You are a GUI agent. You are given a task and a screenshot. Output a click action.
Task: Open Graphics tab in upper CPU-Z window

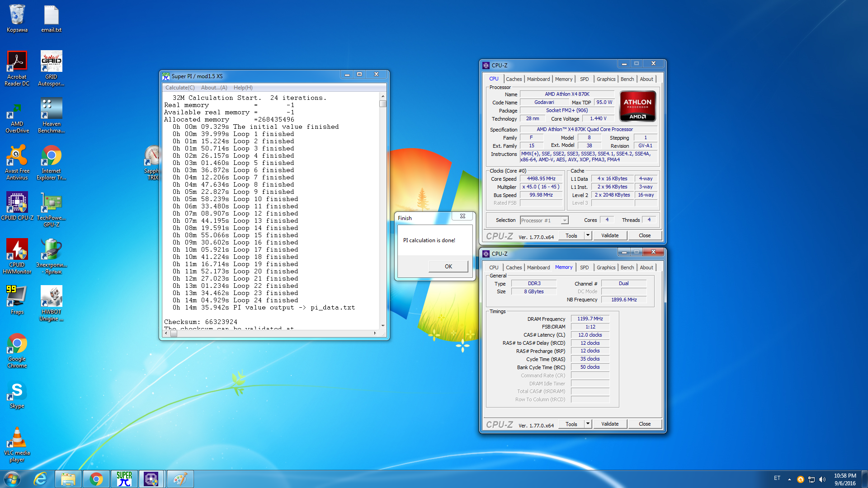[x=606, y=79]
